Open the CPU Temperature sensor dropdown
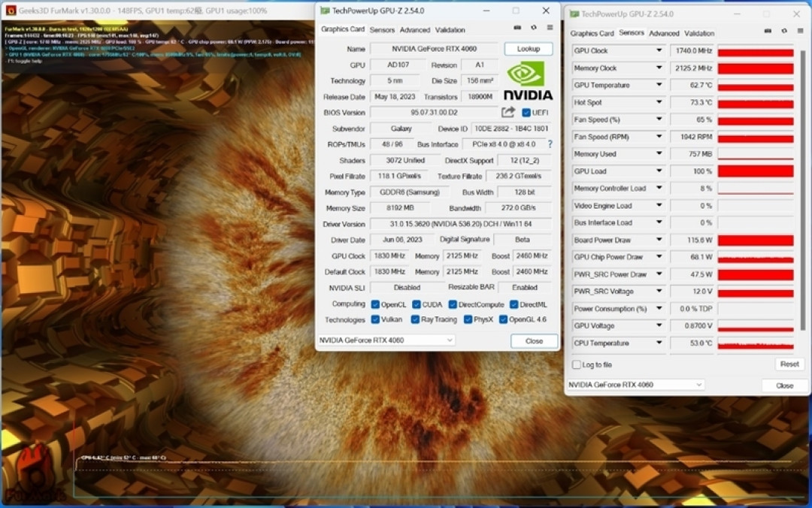 point(659,343)
